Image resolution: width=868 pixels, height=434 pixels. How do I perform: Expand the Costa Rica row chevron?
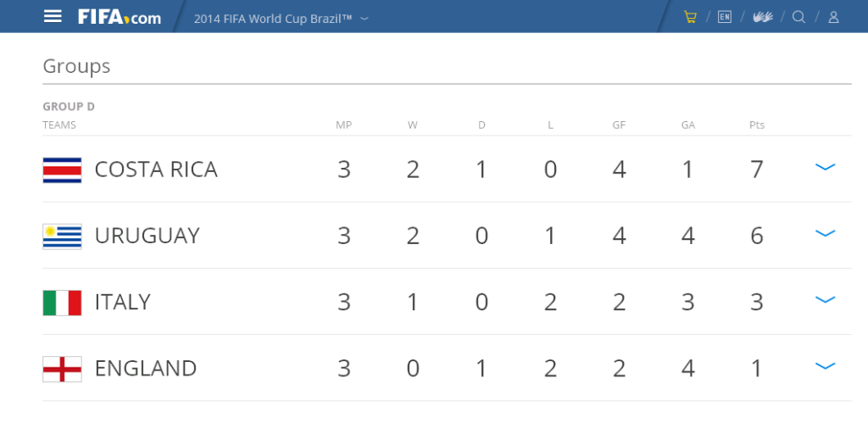825,167
